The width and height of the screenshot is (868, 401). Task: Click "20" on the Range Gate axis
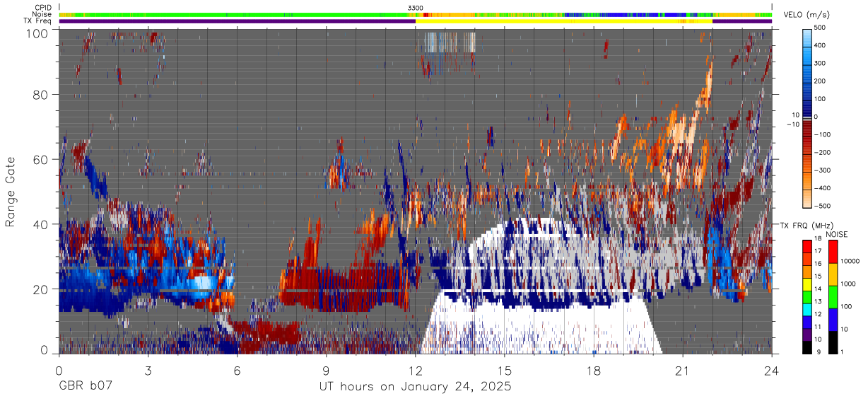point(40,289)
